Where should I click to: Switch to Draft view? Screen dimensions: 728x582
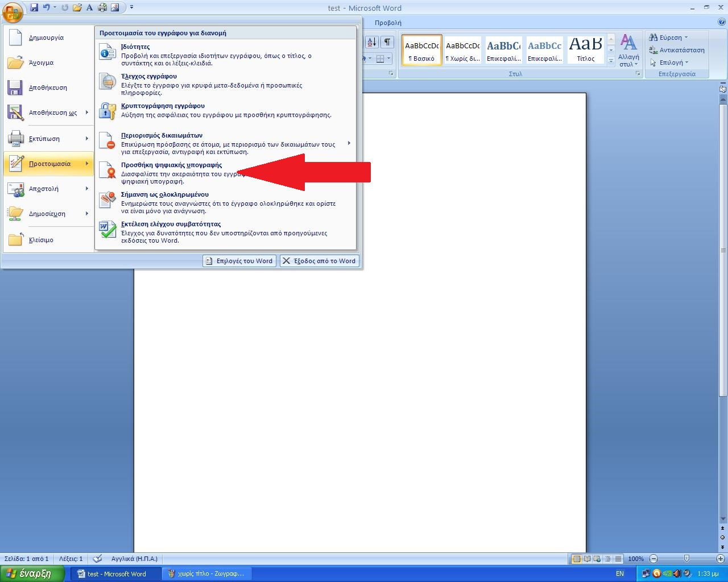click(x=618, y=559)
